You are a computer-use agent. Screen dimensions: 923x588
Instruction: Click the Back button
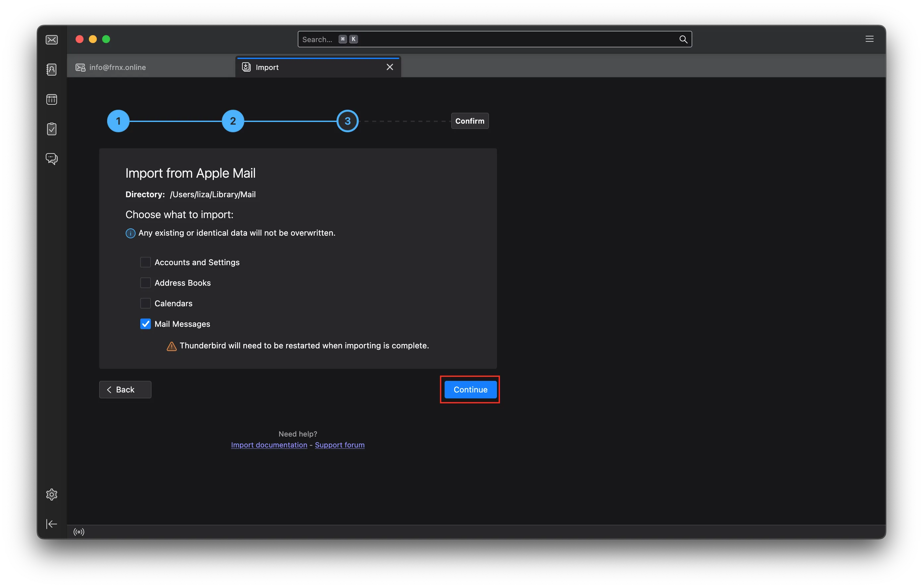click(x=125, y=389)
